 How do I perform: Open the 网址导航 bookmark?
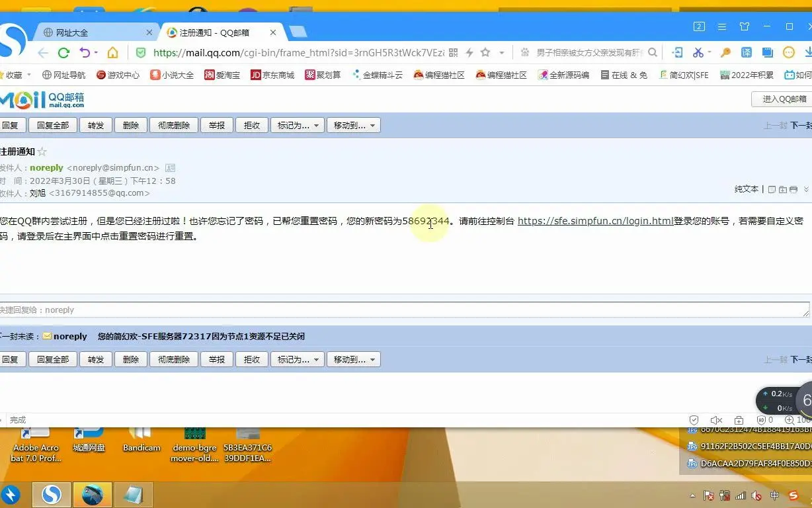point(64,75)
